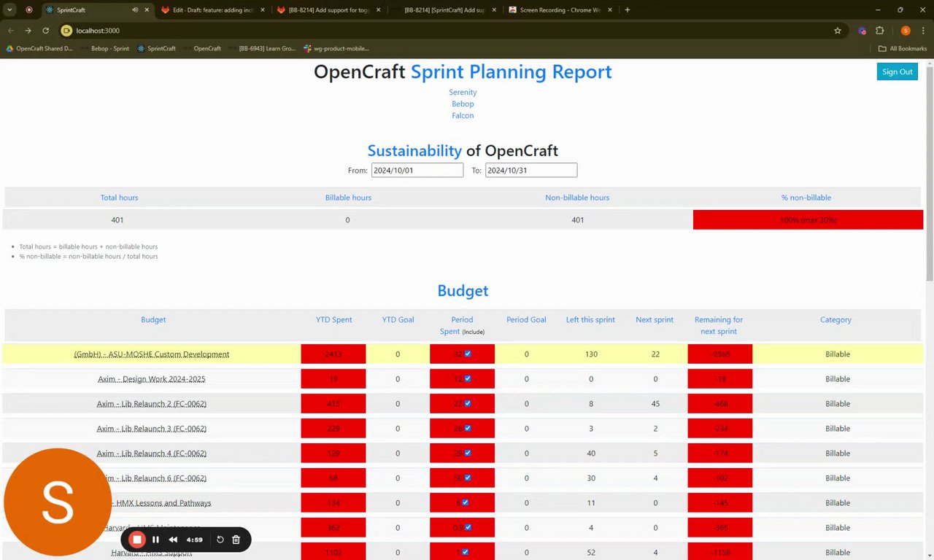Screen dimensions: 934x560
Task: Go back using the browser back arrow
Action: point(11,31)
